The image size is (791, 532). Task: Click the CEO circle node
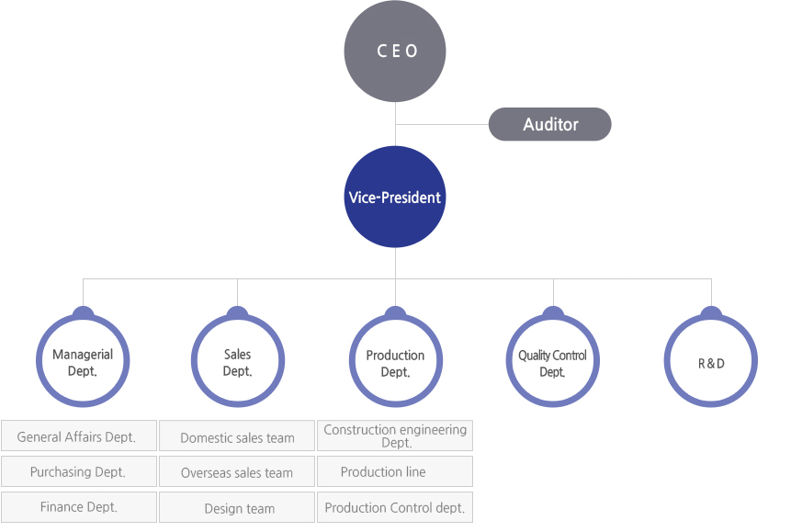pos(395,51)
